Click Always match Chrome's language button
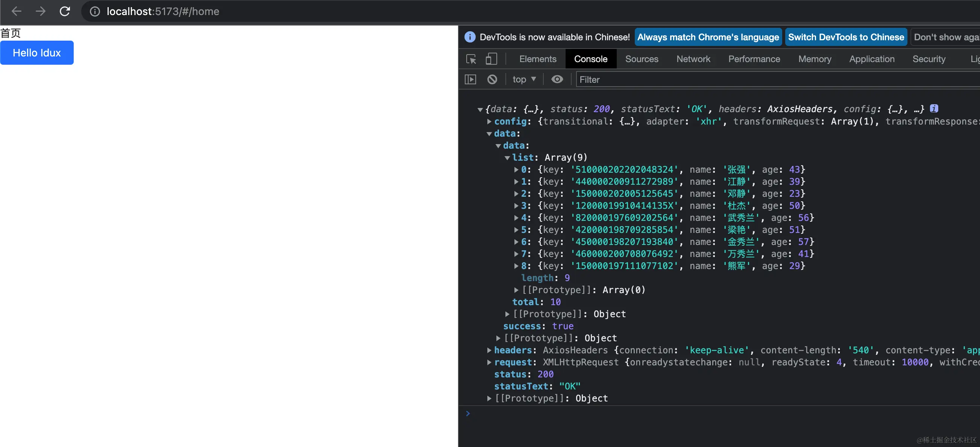The width and height of the screenshot is (980, 447). [708, 37]
